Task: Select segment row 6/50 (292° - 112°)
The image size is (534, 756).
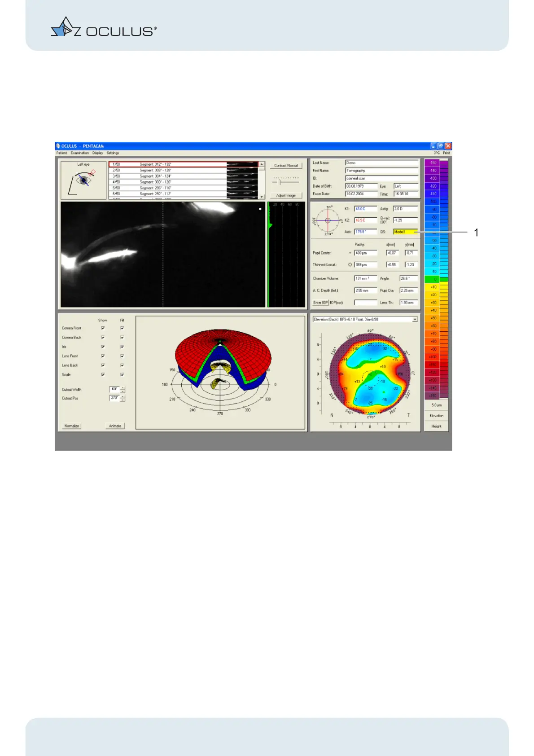Action: point(183,193)
